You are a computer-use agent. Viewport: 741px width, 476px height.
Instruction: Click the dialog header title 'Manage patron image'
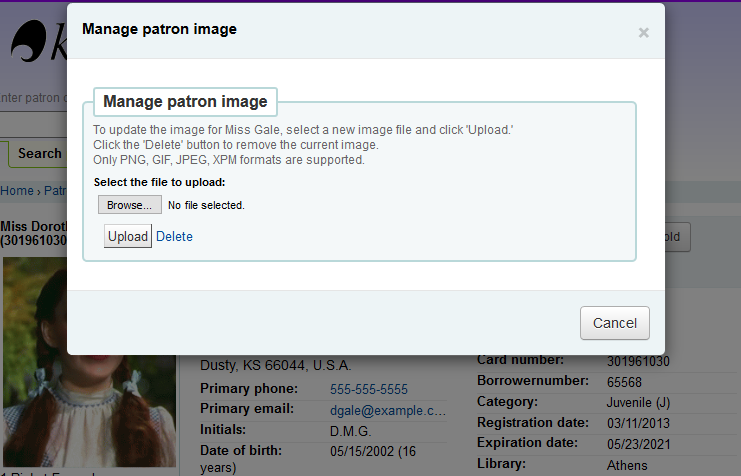point(159,29)
